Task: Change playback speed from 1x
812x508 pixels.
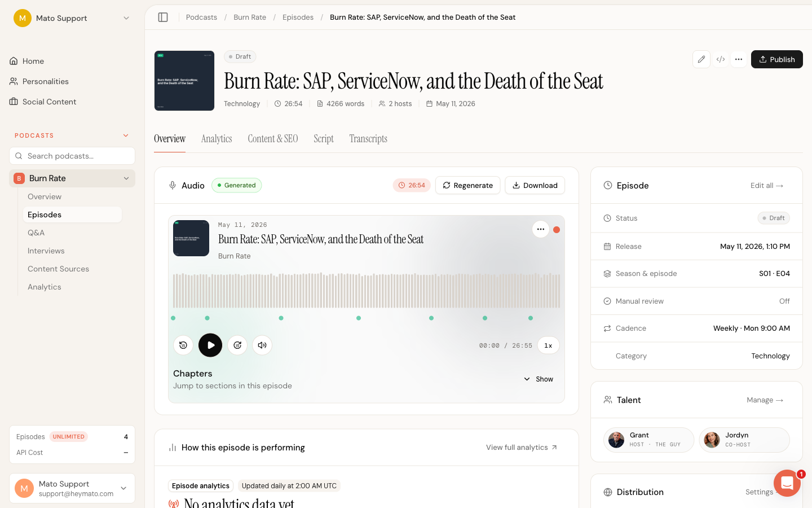Action: tap(548, 345)
